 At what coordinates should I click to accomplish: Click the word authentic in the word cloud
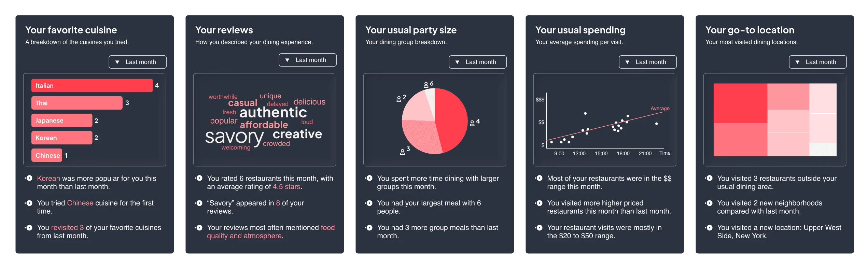coord(273,112)
